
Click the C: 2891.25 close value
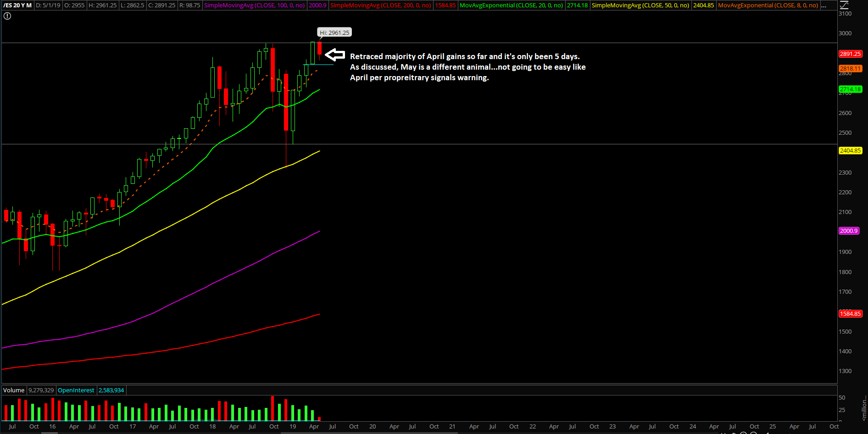[162, 5]
